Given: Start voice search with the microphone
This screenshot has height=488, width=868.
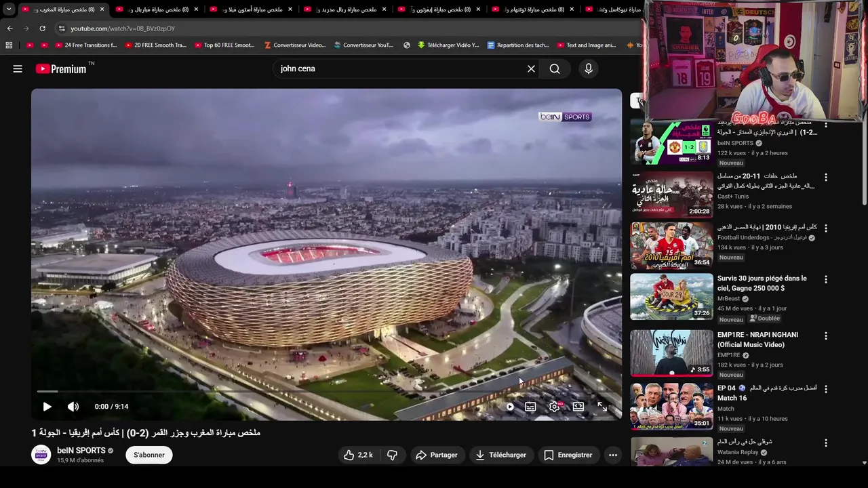Looking at the screenshot, I should [x=588, y=68].
